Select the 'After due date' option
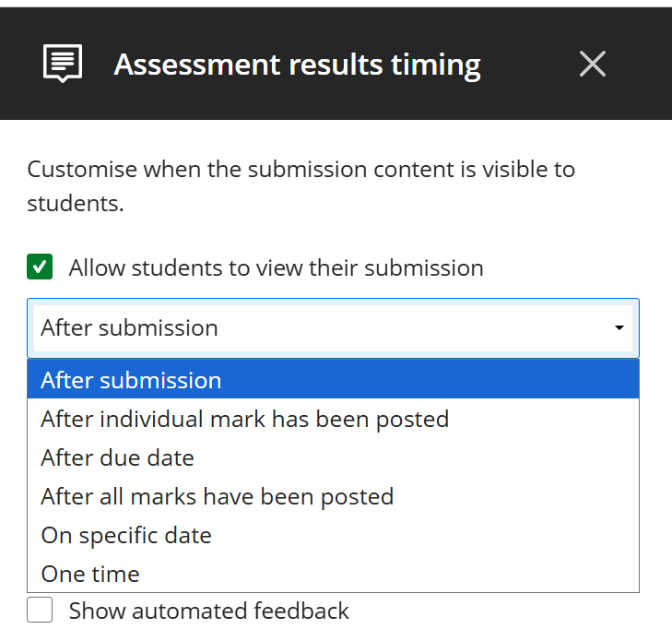 click(x=117, y=457)
